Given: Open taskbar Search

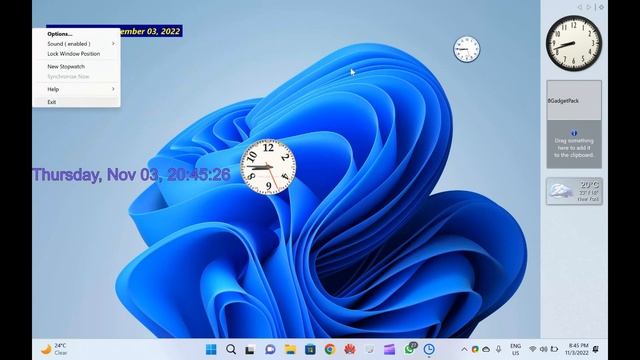Looking at the screenshot, I should (231, 349).
